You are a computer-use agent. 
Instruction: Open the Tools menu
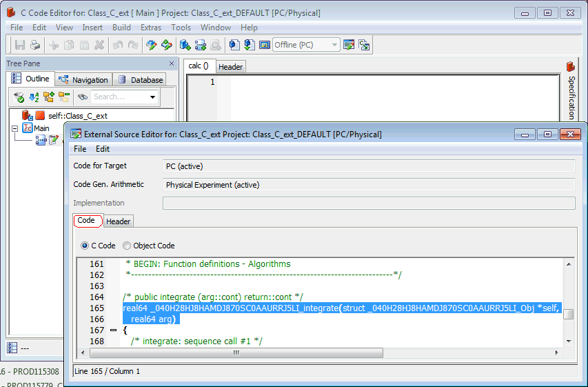click(181, 28)
